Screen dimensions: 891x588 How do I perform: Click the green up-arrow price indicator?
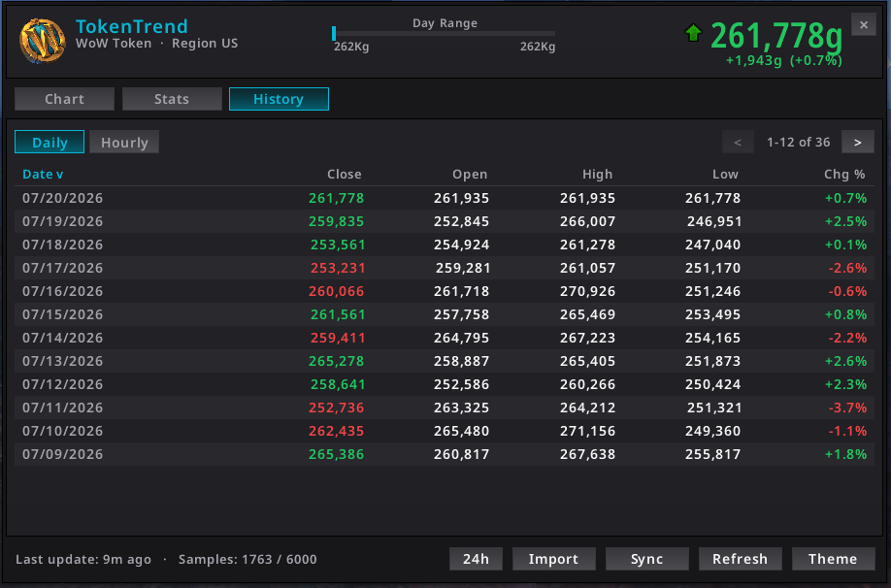[693, 33]
